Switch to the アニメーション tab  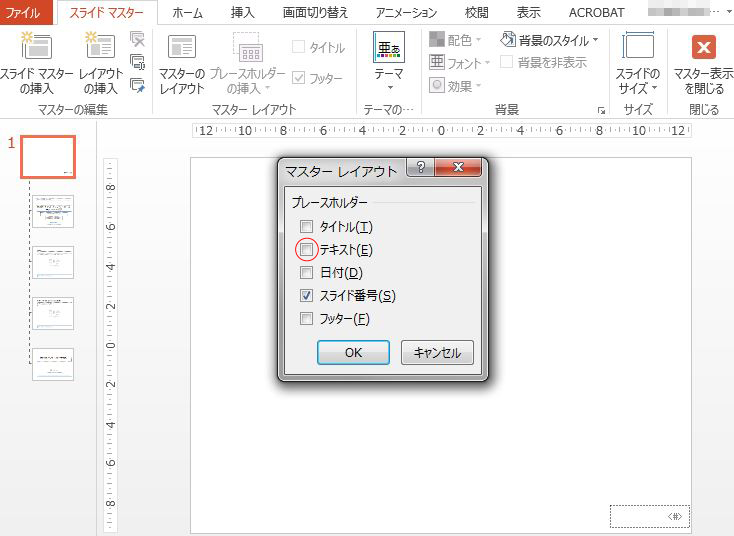[406, 13]
